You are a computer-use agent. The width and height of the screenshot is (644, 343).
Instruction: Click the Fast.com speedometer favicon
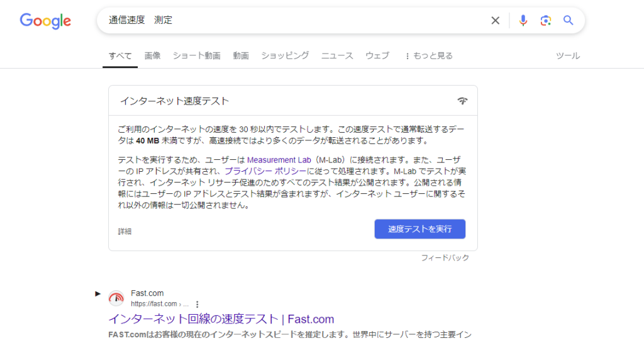point(116,298)
